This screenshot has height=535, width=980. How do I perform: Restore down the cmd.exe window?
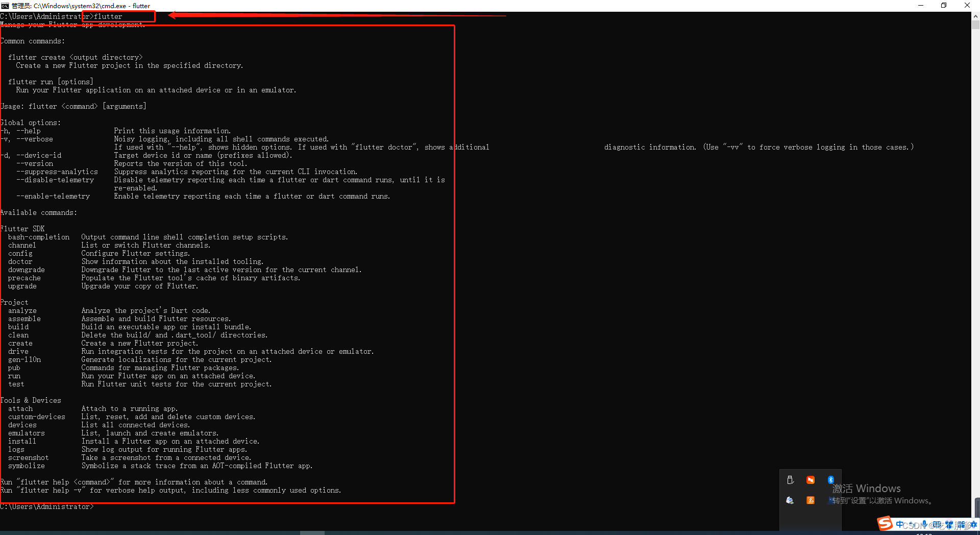point(944,6)
